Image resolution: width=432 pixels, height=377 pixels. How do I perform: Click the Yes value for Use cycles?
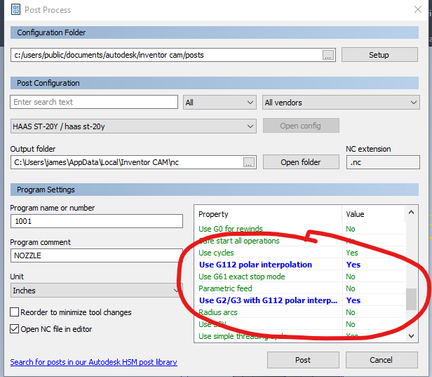coord(352,253)
